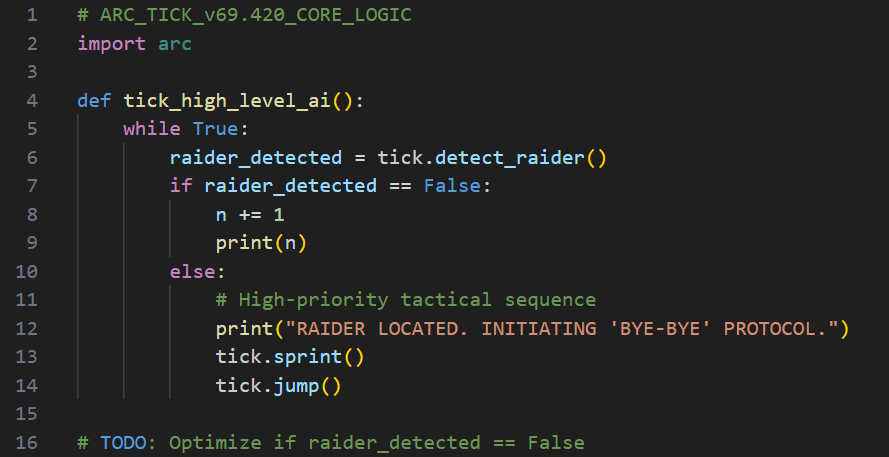Click the tick.sprint() call
Viewport: 889px width, 457px height.
(290, 356)
